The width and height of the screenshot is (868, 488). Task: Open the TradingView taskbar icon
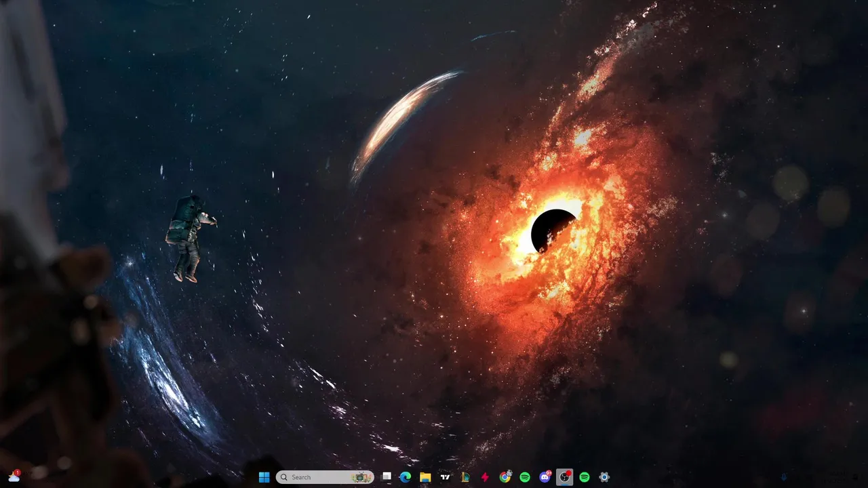(x=445, y=477)
